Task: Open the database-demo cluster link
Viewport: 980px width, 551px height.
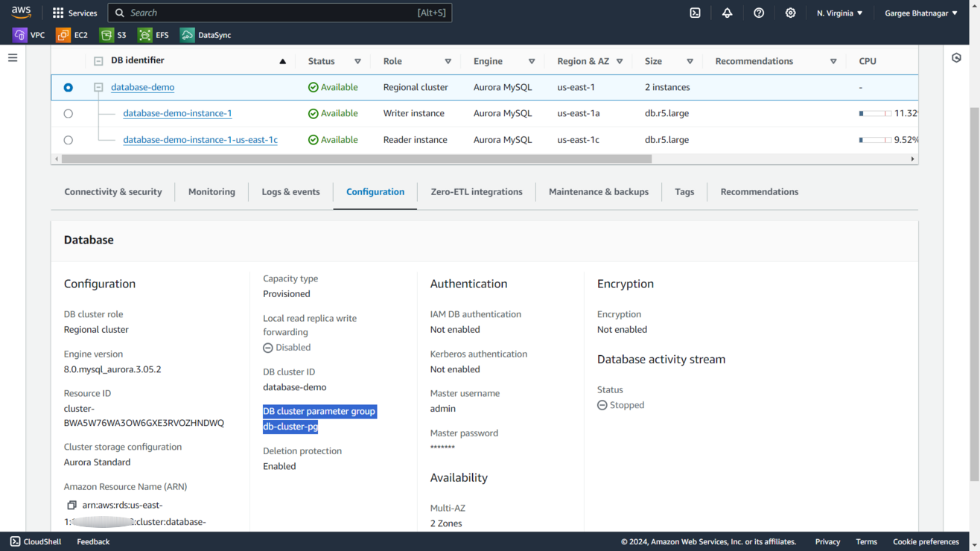Action: [x=143, y=87]
